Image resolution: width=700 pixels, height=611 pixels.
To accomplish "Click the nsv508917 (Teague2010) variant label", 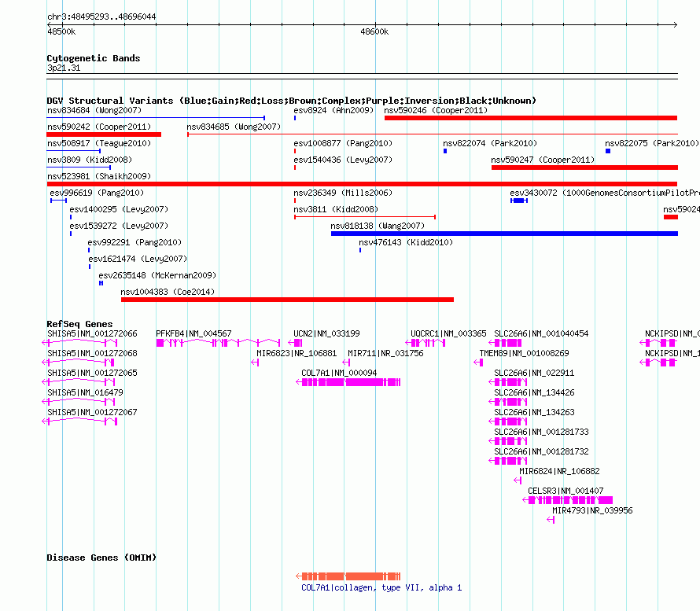I will (99, 143).
